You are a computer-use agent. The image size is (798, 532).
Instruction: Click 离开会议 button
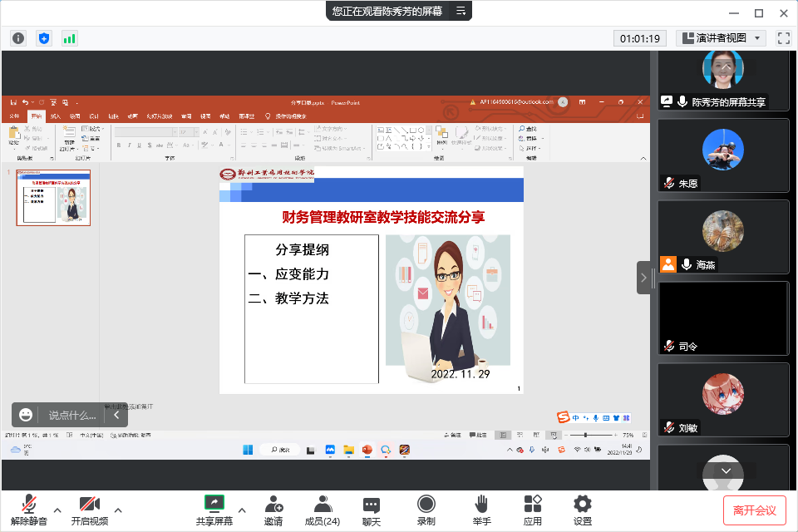[754, 510]
